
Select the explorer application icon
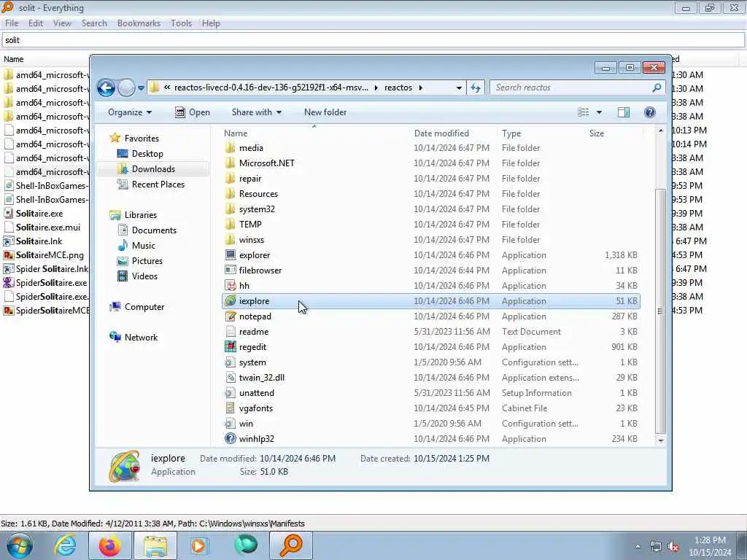pos(230,254)
